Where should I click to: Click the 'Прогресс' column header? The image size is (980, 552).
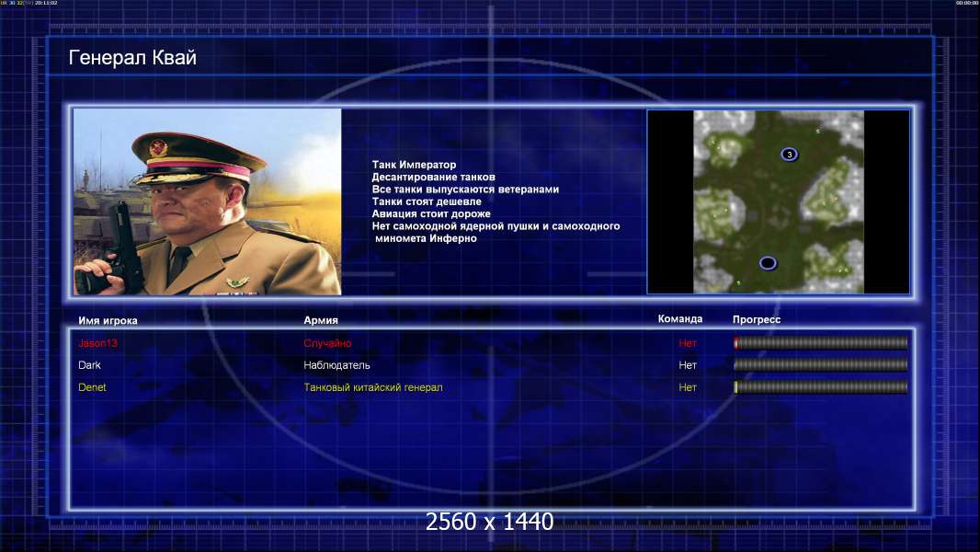(757, 319)
